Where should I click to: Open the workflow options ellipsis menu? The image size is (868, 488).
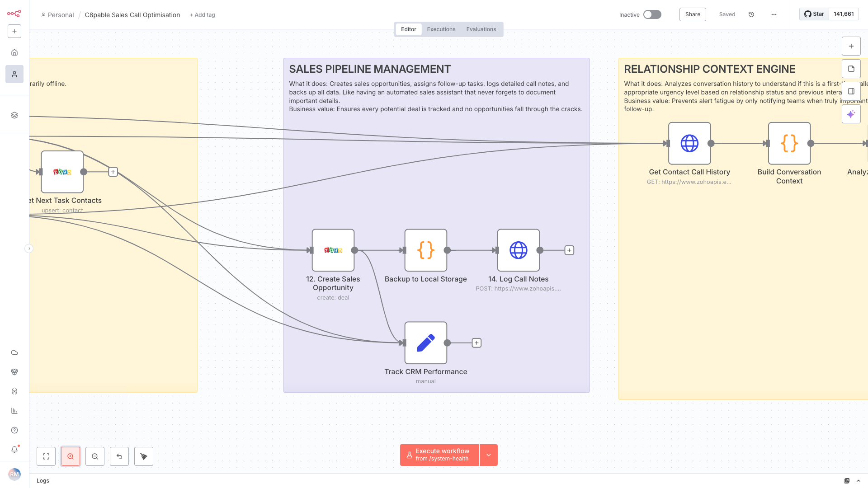(774, 14)
